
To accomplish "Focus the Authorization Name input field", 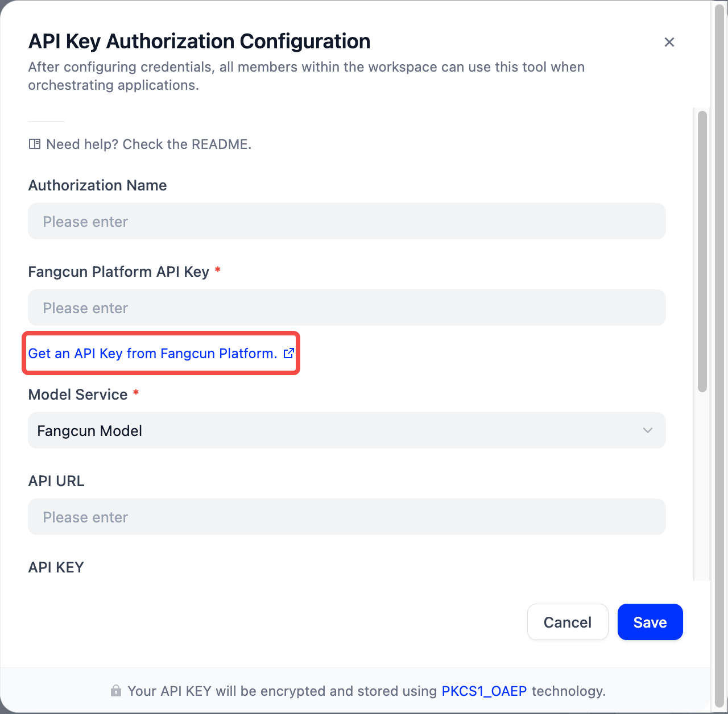I will [x=347, y=221].
